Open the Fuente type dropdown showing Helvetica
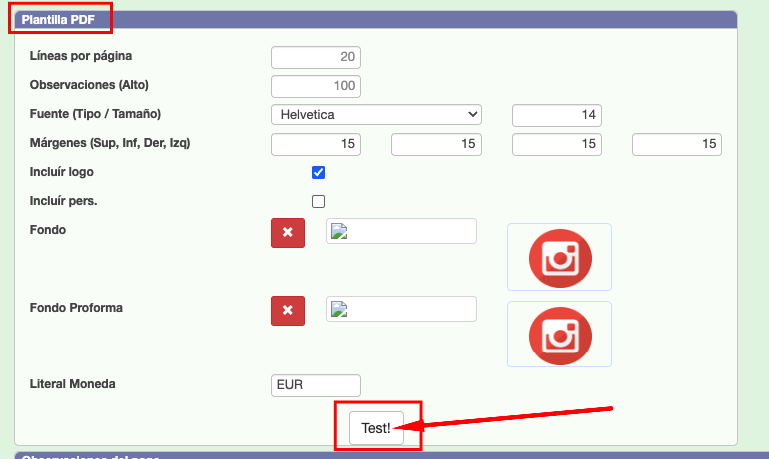Viewport: 769px width, 459px height. point(376,115)
